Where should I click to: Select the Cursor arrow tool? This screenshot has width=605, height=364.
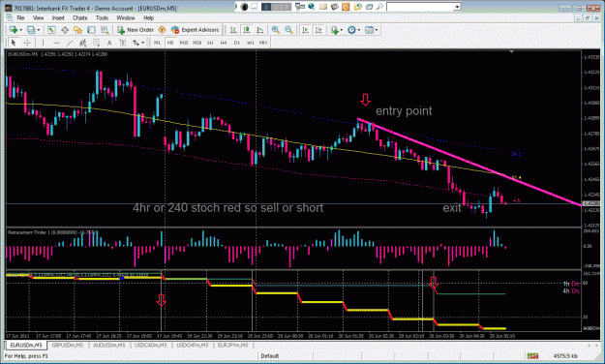14,43
